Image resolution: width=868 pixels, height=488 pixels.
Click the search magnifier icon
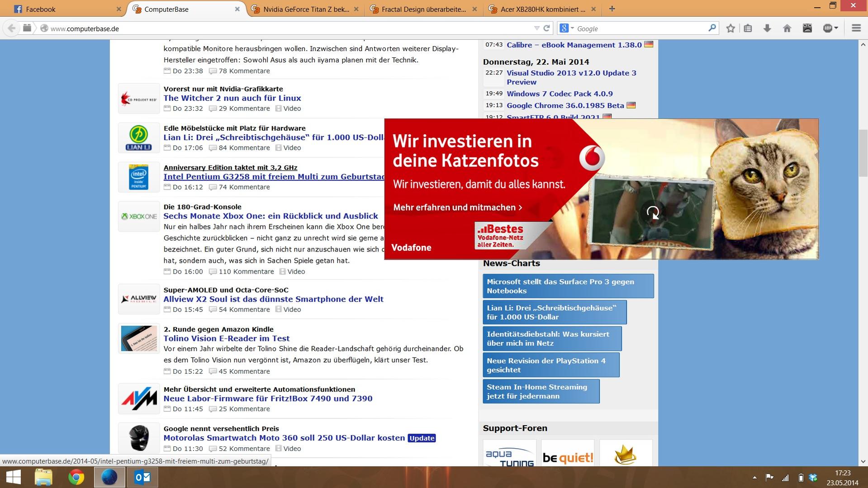[x=712, y=28]
